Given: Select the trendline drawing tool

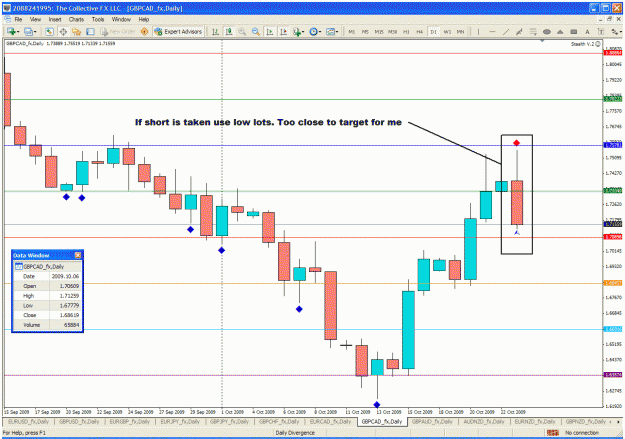Looking at the screenshot, I should (506, 31).
